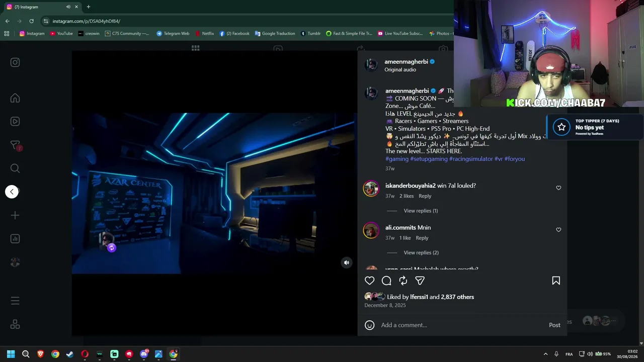
Task: Open the profile avatar in the sidebar
Action: [15, 262]
